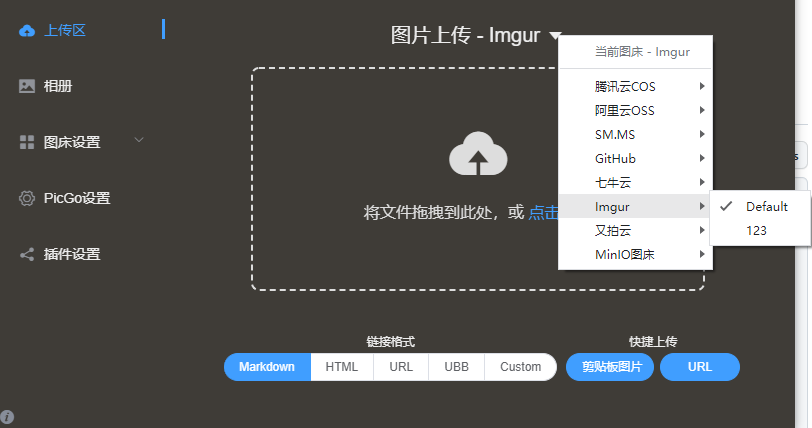
Task: Click the image host settings grid icon
Action: [27, 142]
